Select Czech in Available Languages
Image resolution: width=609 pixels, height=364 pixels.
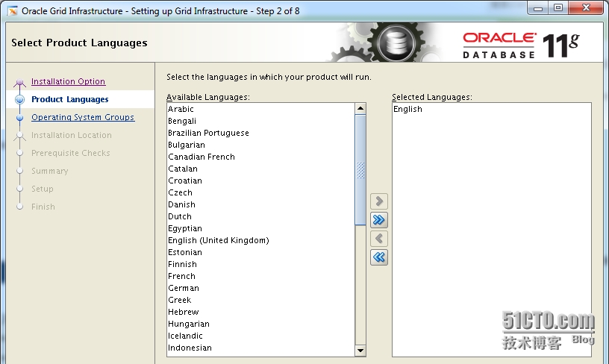[260, 192]
